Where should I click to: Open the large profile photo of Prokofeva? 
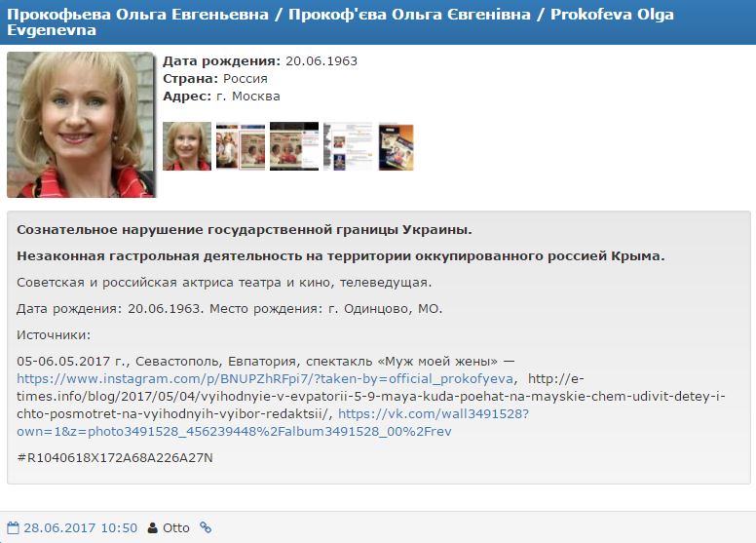point(81,125)
